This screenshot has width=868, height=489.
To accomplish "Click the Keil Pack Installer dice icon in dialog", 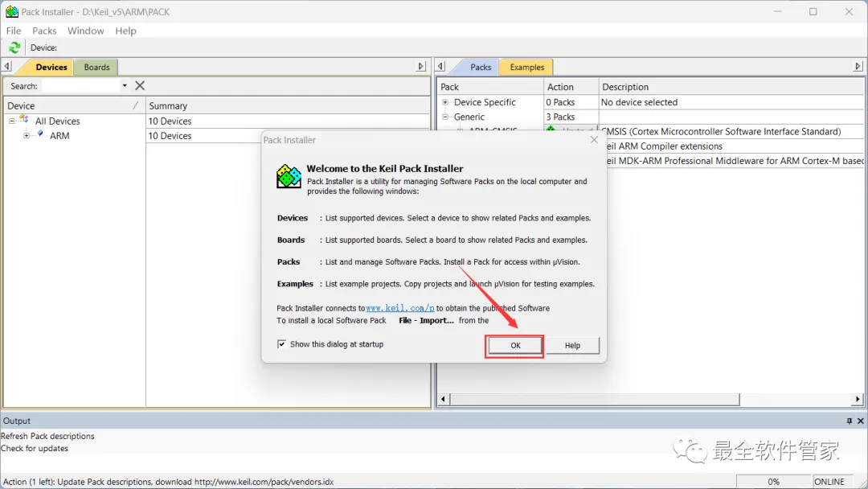I will coord(289,176).
